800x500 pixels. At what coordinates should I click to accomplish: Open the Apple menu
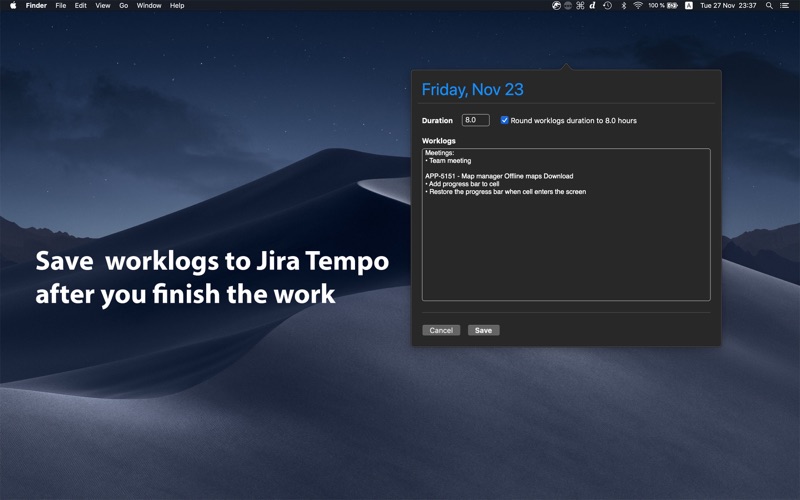point(13,6)
